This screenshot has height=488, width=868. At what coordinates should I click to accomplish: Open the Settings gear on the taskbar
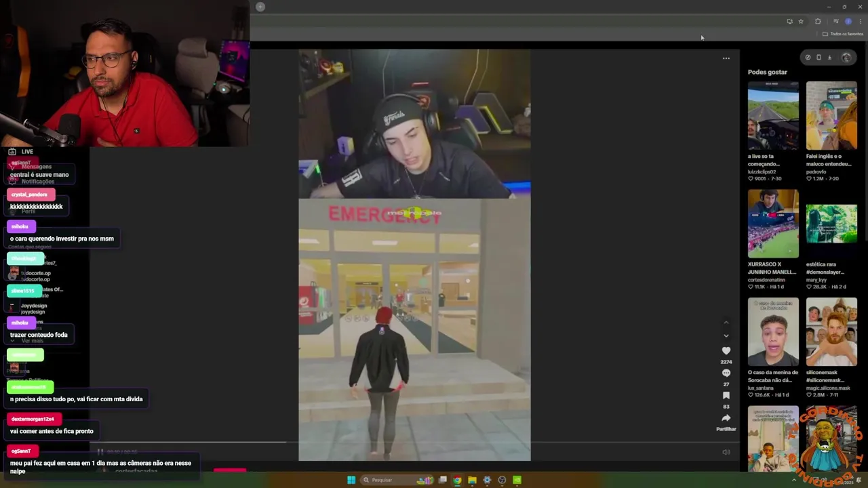pyautogui.click(x=487, y=480)
